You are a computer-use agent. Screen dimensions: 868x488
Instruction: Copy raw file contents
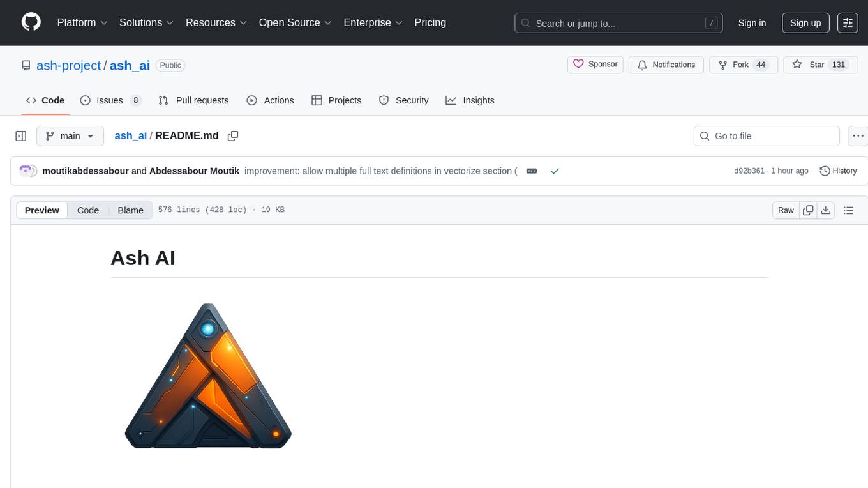point(808,210)
